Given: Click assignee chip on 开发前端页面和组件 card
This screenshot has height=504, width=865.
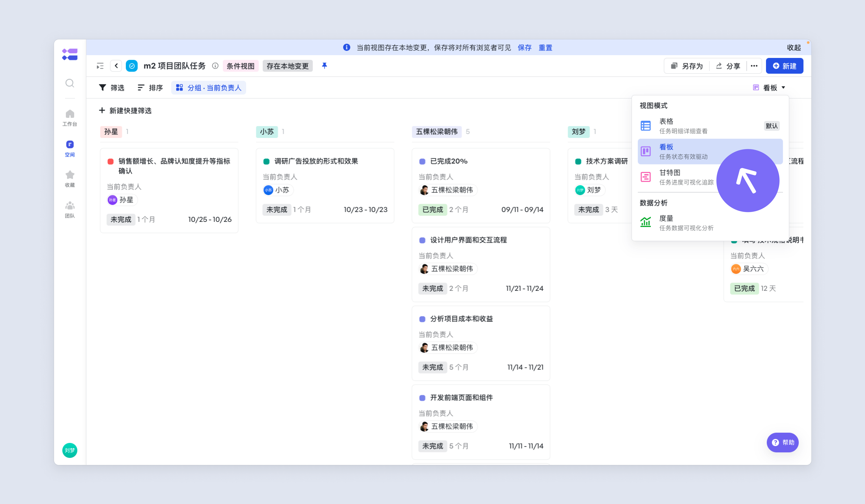Looking at the screenshot, I should point(448,427).
